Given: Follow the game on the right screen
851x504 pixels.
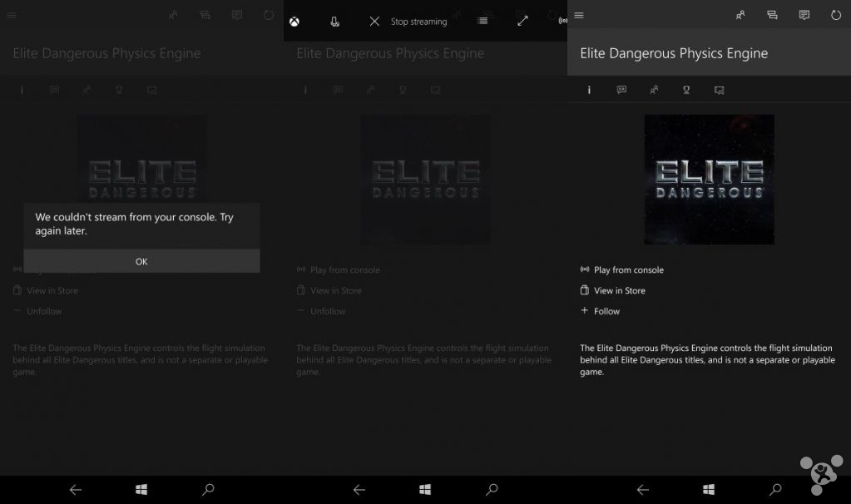Looking at the screenshot, I should (x=600, y=311).
